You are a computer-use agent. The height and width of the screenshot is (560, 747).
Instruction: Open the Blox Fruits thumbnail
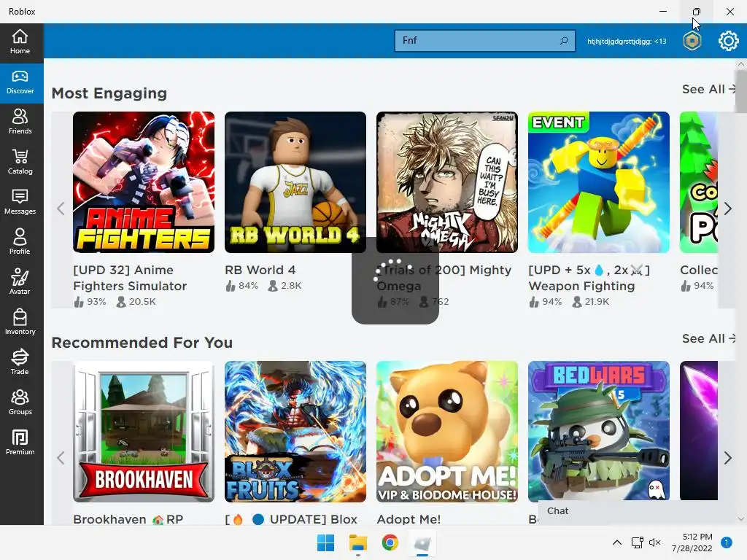(295, 432)
